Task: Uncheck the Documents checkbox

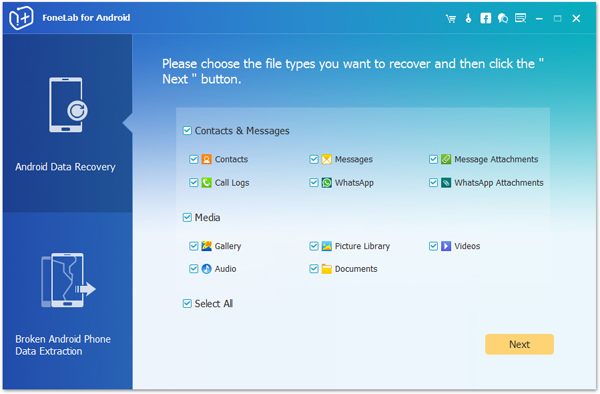Action: pos(314,269)
